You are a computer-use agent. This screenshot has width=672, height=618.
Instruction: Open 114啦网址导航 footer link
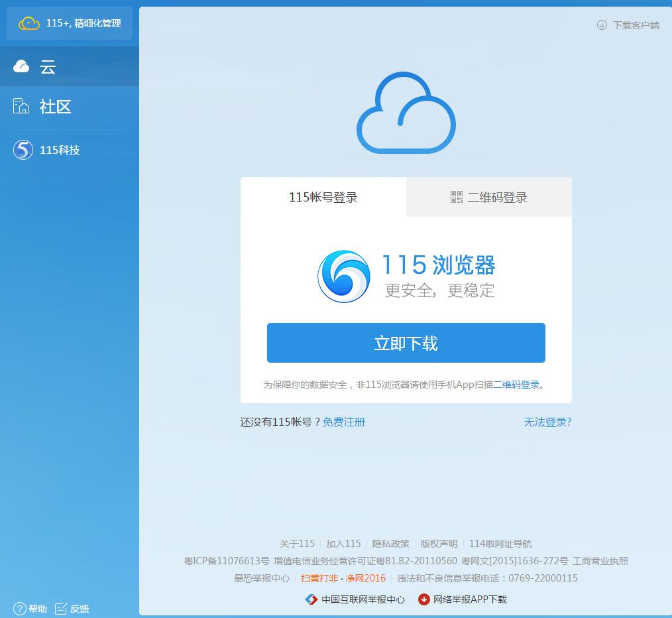(x=500, y=544)
